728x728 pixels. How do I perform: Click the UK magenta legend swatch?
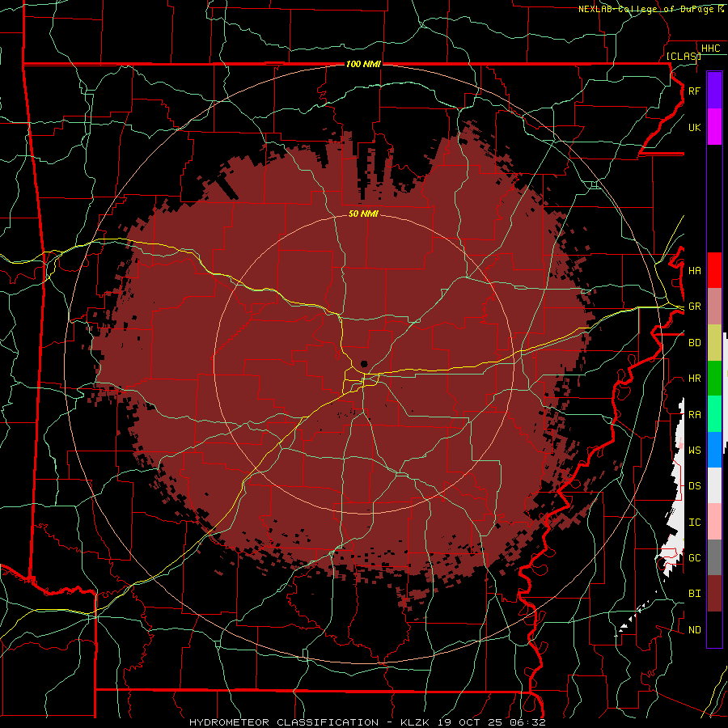point(714,126)
